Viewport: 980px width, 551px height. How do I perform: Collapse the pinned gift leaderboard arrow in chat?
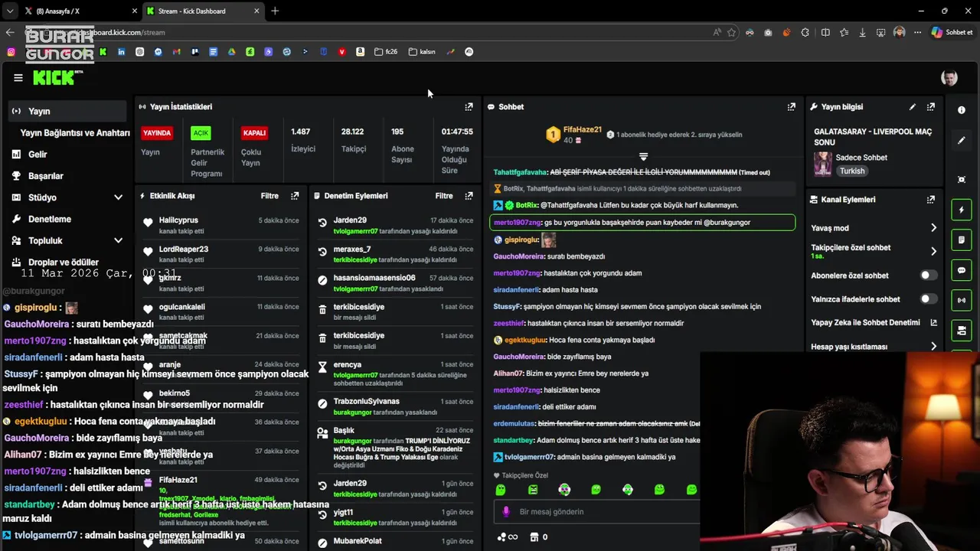click(644, 157)
